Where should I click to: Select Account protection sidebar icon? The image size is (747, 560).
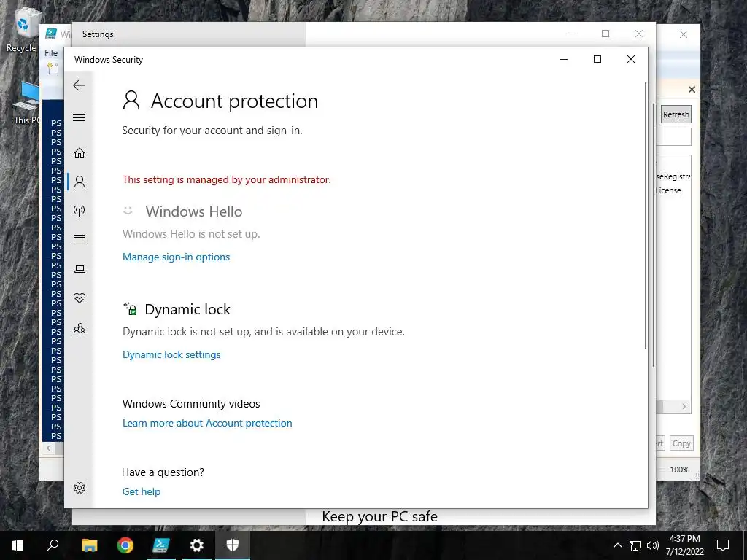pos(80,182)
